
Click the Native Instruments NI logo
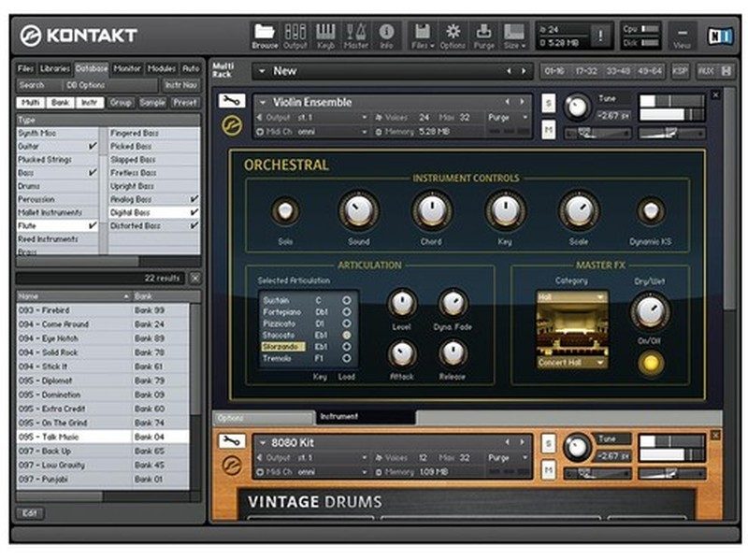[x=720, y=36]
